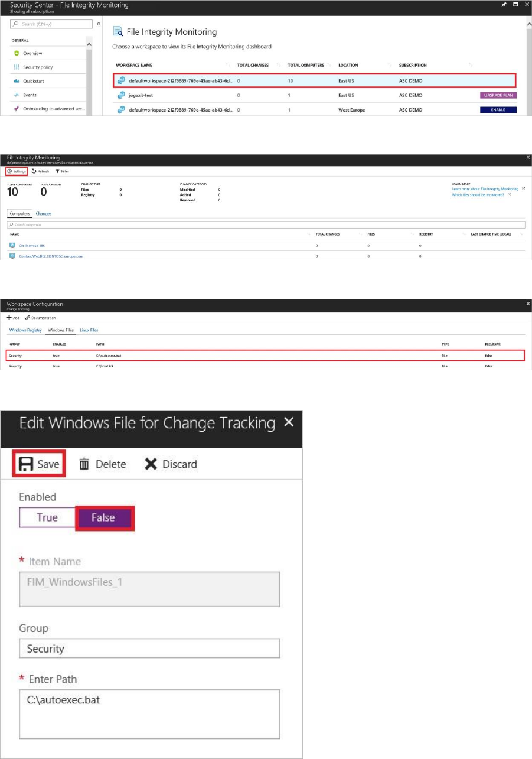The image size is (532, 759).
Task: Close the Edit Windows File panel
Action: coord(289,422)
